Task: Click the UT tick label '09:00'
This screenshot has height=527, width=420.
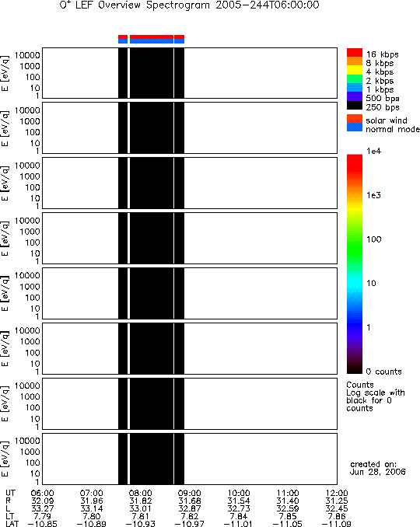Action: (190, 493)
